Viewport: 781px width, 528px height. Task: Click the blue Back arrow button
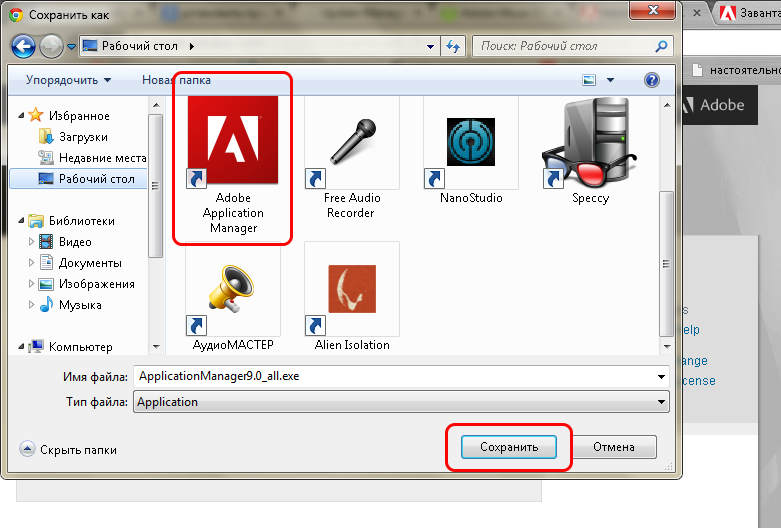(23, 46)
